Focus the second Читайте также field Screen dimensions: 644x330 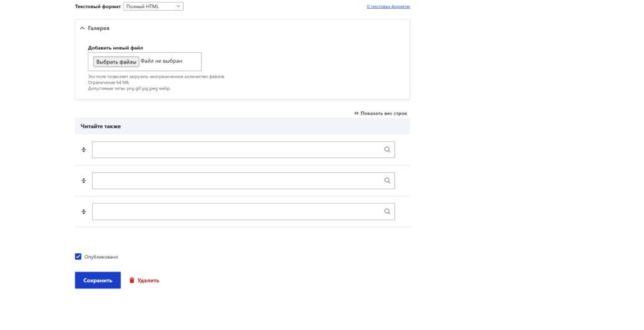coord(243,181)
